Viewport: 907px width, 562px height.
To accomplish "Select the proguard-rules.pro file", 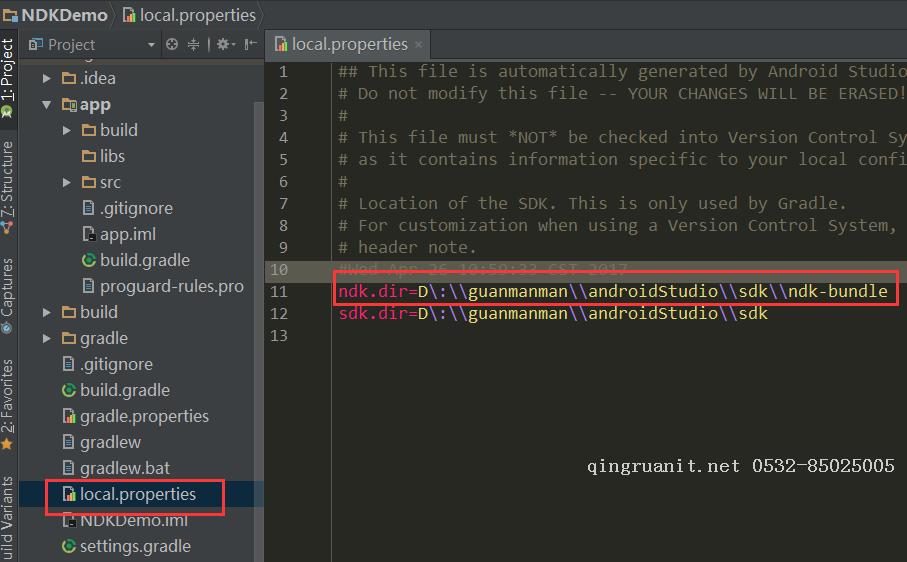I will pos(163,287).
